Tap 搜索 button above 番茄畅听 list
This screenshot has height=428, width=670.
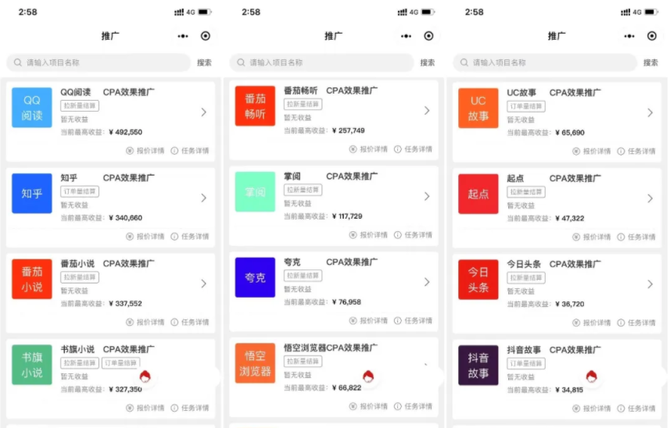click(x=427, y=63)
